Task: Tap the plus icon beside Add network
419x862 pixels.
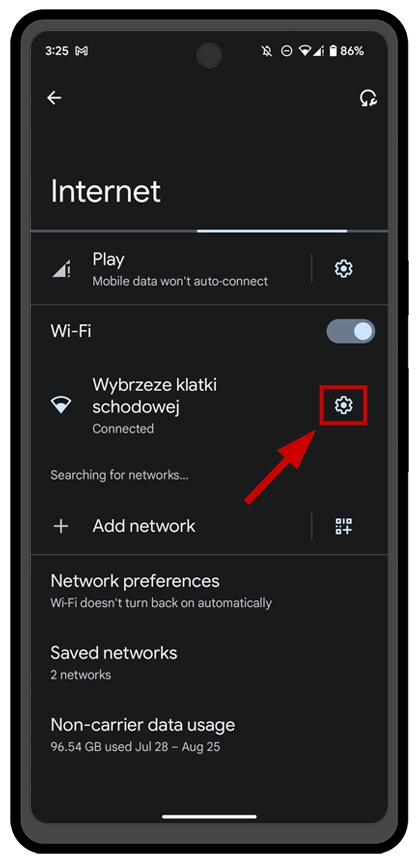Action: click(60, 526)
